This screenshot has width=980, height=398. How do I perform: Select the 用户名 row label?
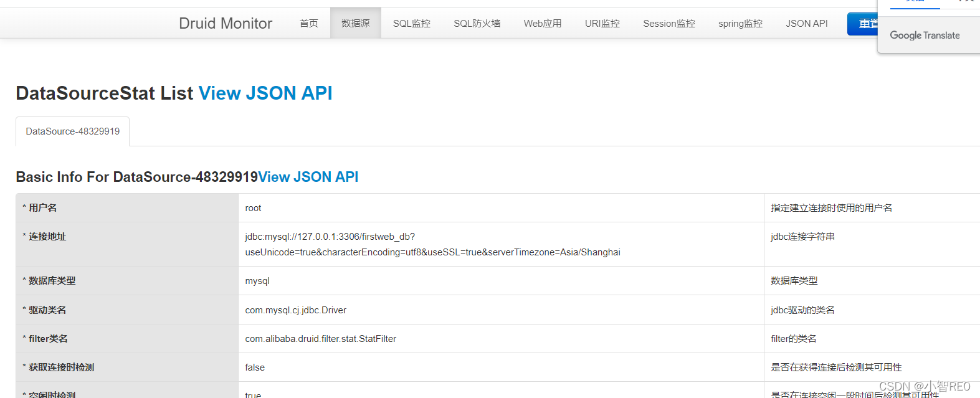point(40,207)
